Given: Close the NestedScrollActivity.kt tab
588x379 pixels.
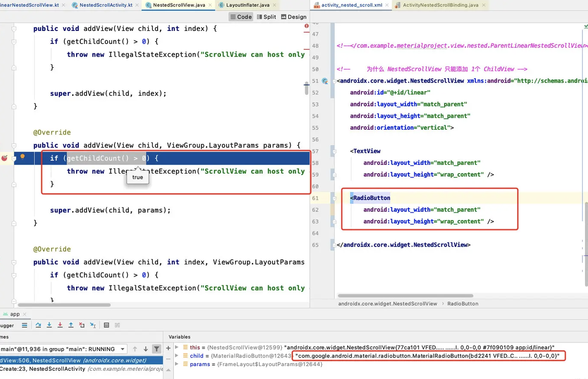Looking at the screenshot, I should [136, 5].
